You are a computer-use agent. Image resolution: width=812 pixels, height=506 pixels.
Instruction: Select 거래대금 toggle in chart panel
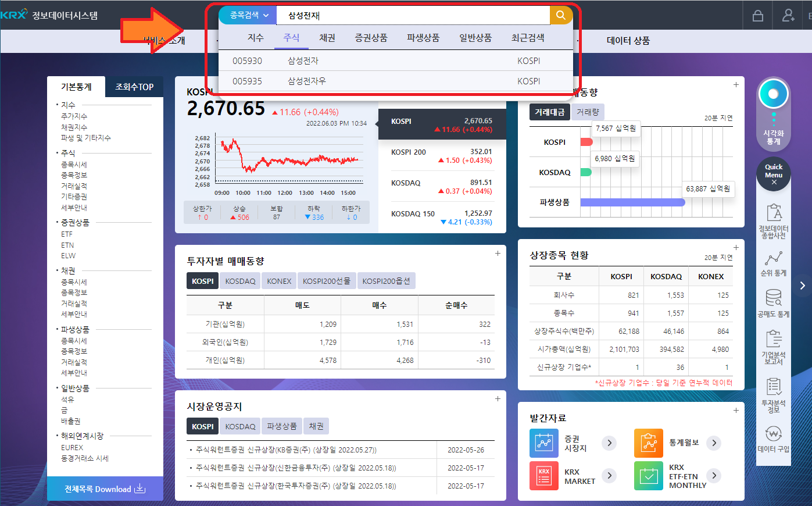point(550,112)
